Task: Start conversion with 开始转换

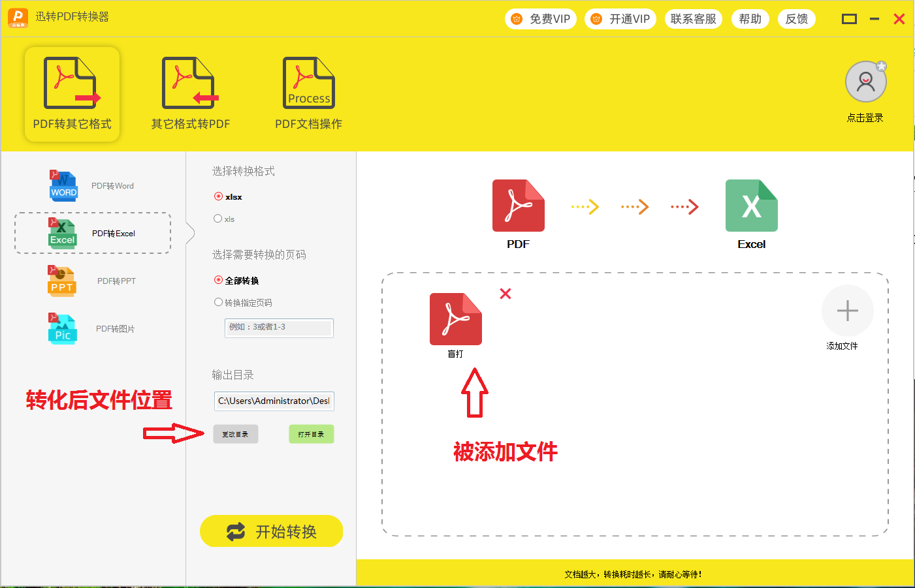Action: [x=272, y=531]
